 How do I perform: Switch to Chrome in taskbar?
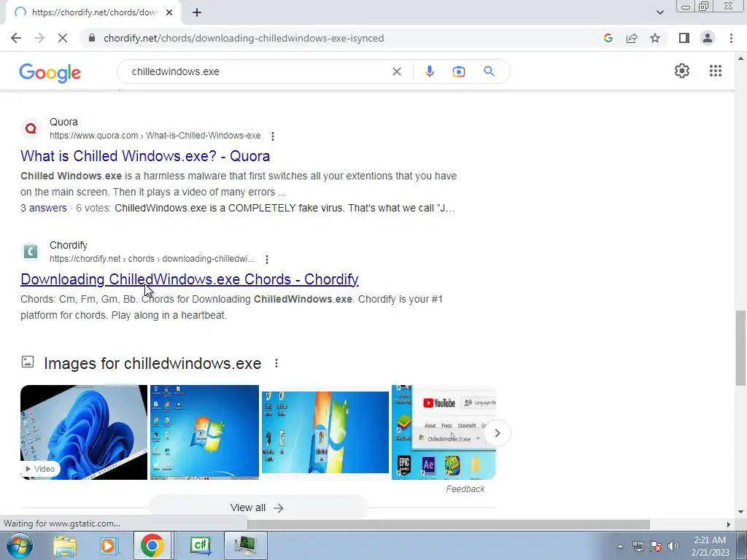point(152,545)
